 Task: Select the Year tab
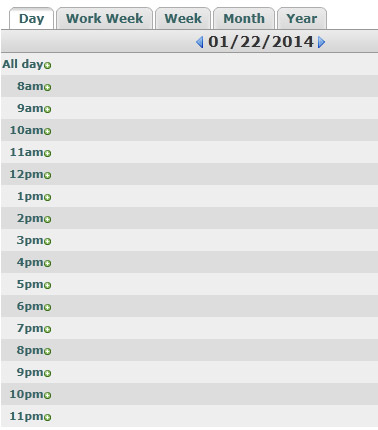click(302, 18)
